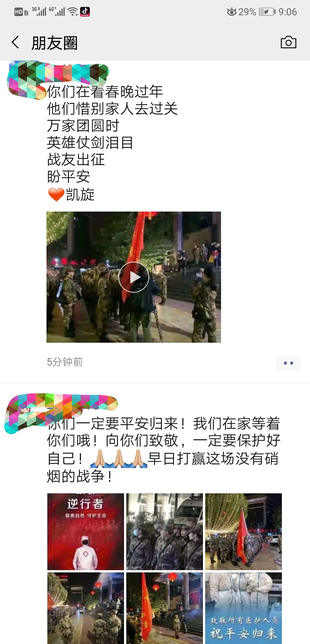310x644 pixels.
Task: Tap the orange heart emoji before 凯旋
Action: (56, 195)
